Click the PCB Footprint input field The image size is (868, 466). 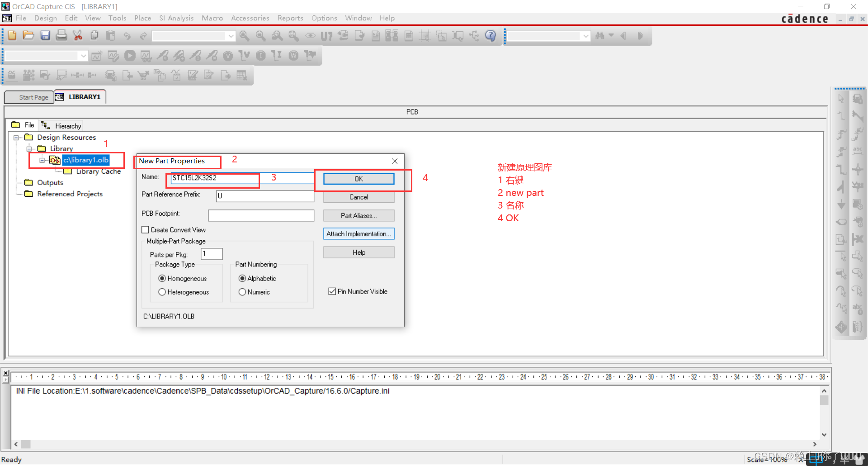[261, 215]
